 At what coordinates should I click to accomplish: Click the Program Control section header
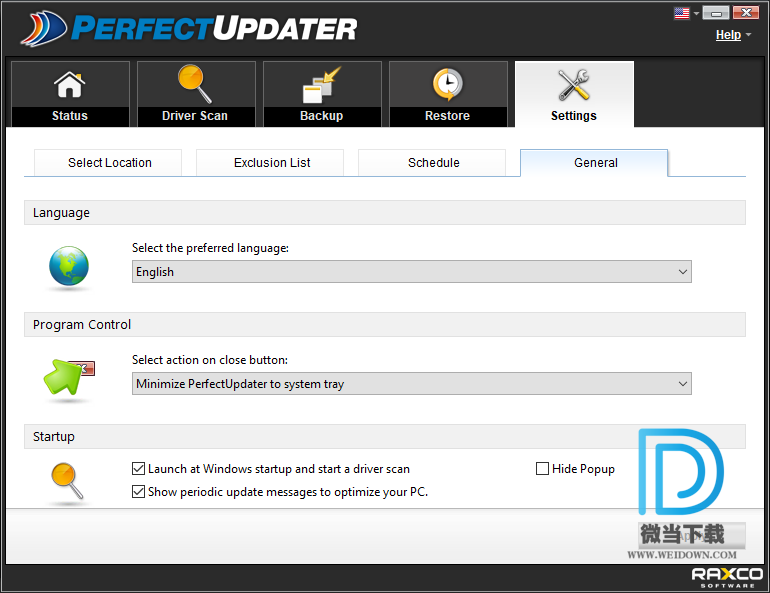coord(385,324)
